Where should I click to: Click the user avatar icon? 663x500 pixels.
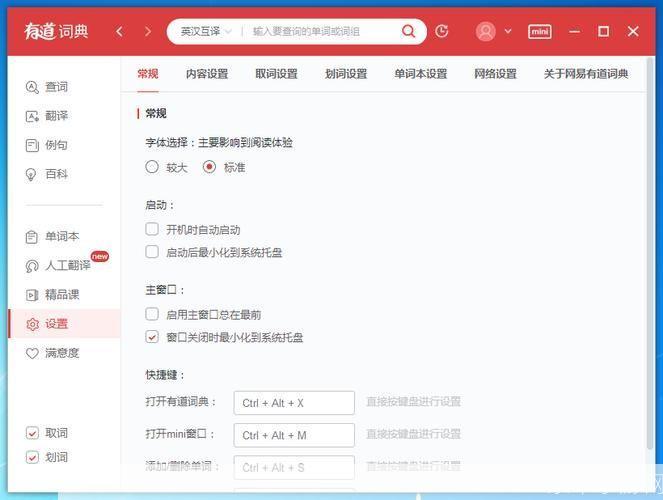[485, 31]
